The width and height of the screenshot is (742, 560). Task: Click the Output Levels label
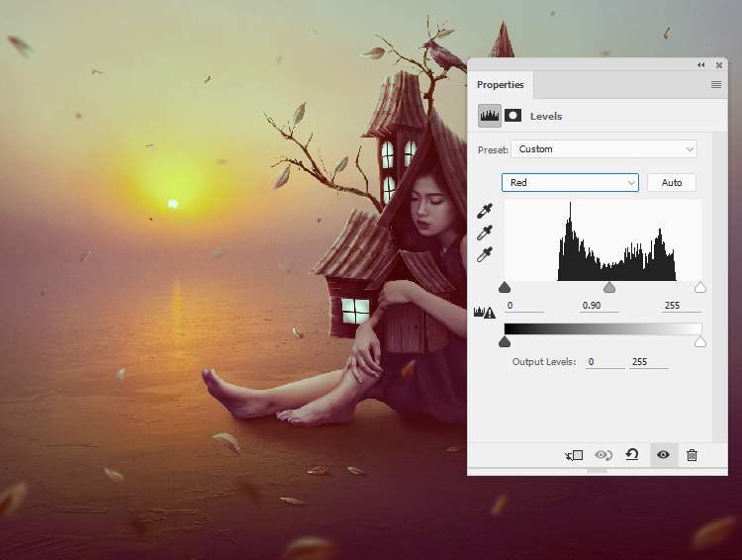pos(544,362)
